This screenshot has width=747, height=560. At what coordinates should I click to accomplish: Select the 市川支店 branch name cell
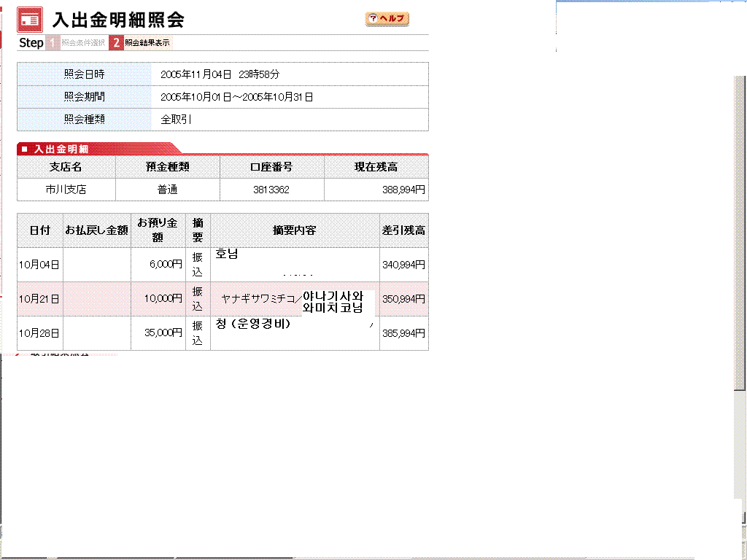coord(66,190)
